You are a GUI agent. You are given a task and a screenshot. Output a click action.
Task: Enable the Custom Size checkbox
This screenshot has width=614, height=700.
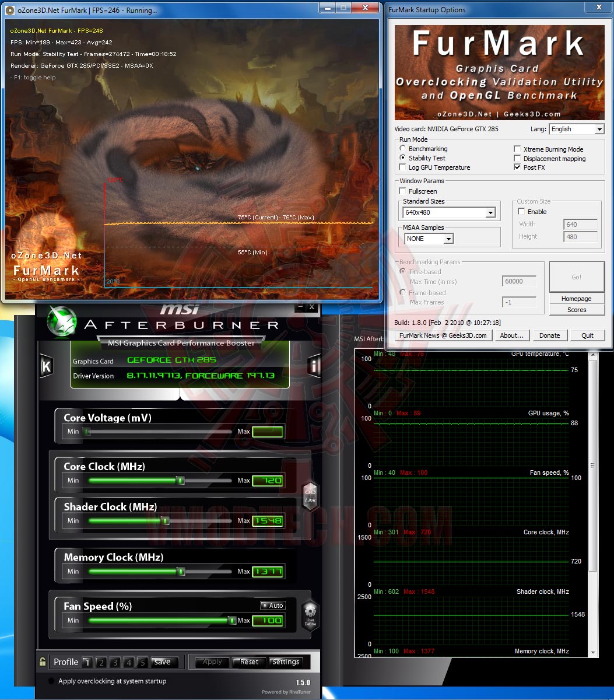[x=522, y=212]
